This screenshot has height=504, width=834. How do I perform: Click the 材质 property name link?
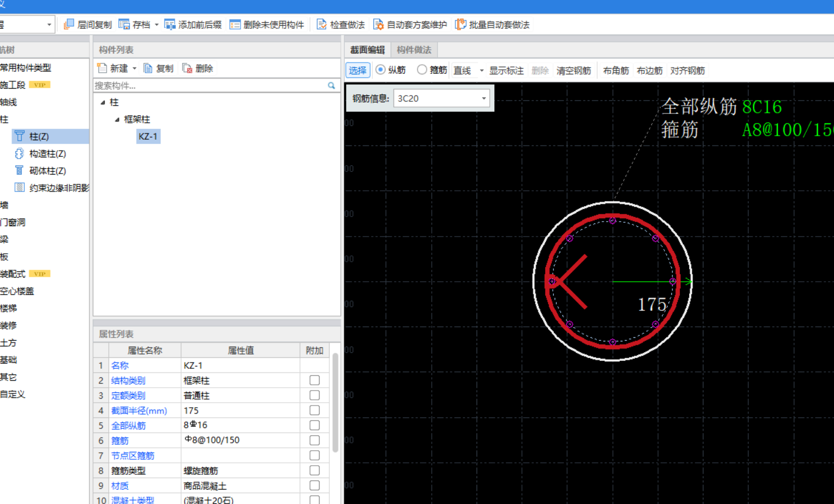coord(120,486)
